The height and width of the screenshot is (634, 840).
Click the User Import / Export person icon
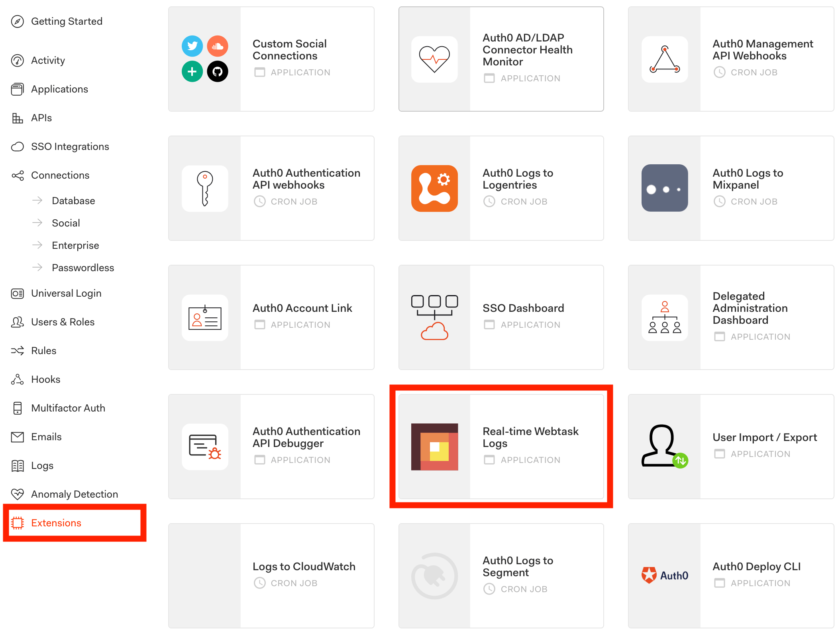point(664,447)
